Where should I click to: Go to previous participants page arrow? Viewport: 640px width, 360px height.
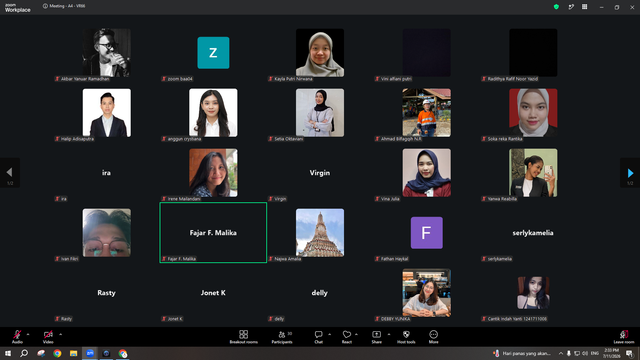click(9, 173)
